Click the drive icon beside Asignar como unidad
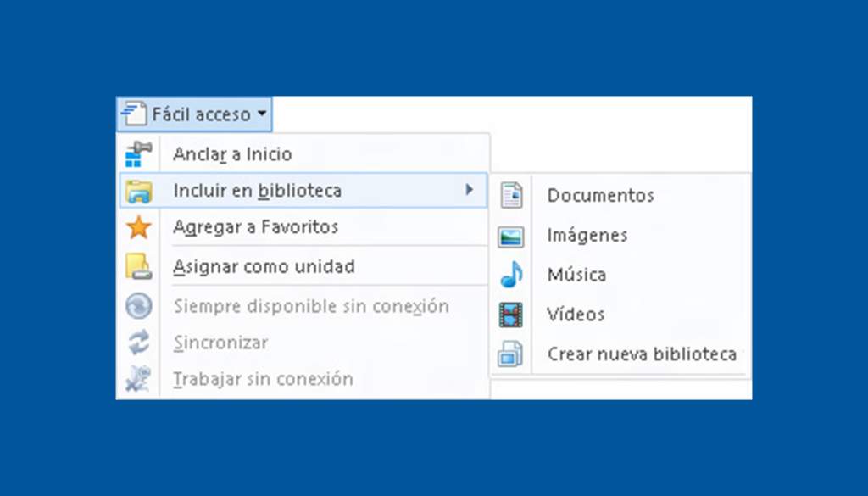This screenshot has width=868, height=496. pyautogui.click(x=138, y=266)
